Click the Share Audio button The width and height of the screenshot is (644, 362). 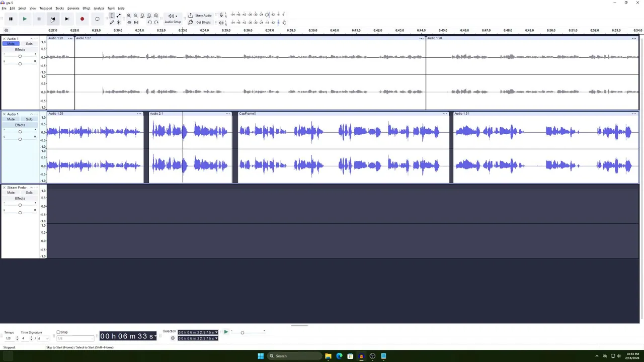click(x=200, y=16)
